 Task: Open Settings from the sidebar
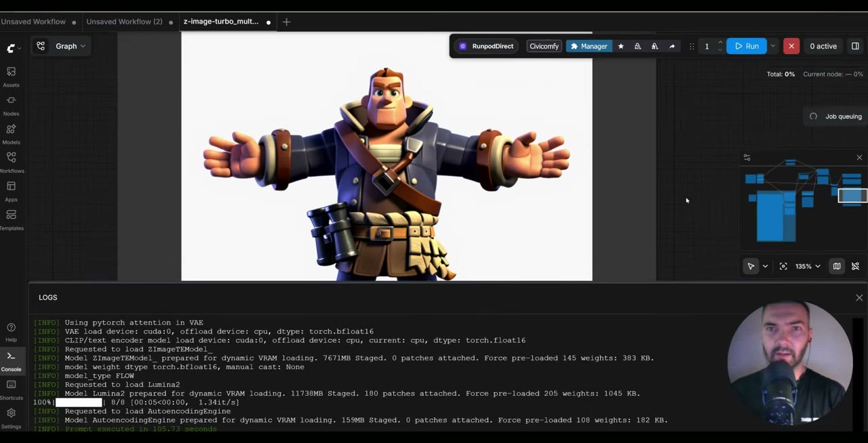(11, 418)
